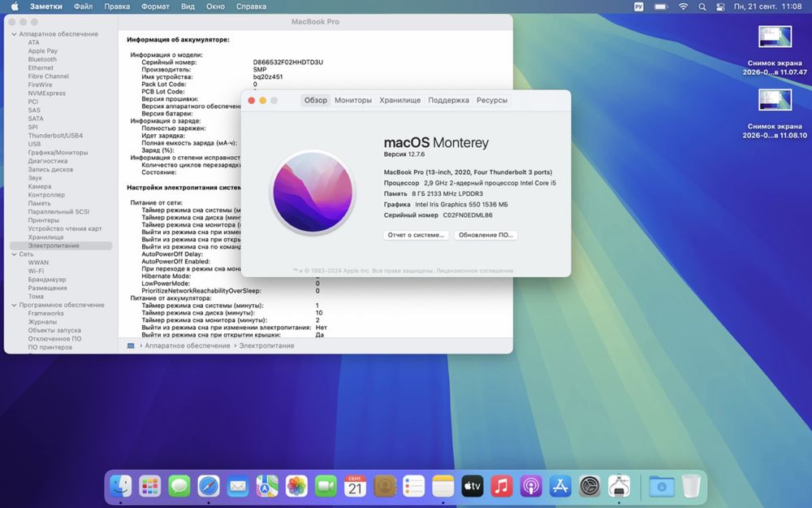Open the Заметки application menu
This screenshot has height=508, width=812.
click(46, 7)
